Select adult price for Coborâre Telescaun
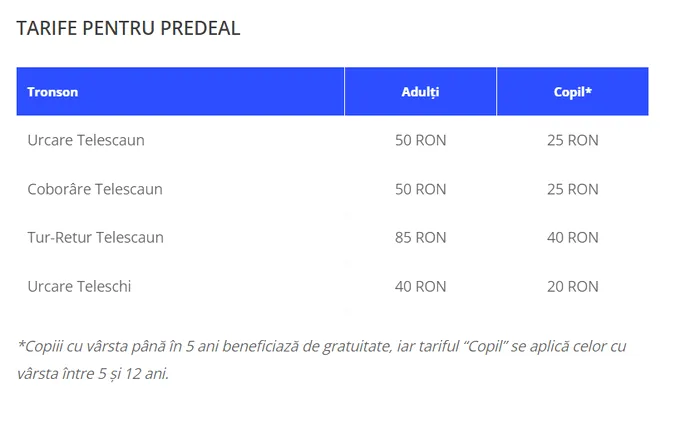This screenshot has height=423, width=700. tap(420, 189)
